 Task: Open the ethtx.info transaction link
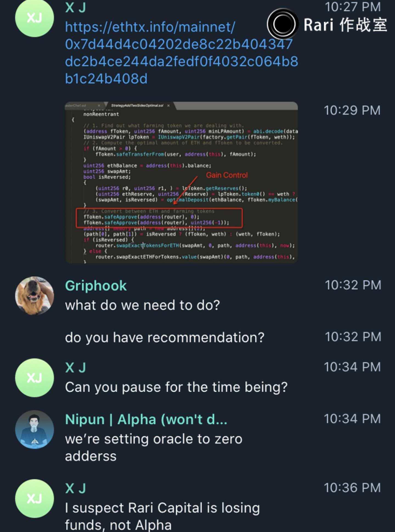click(x=181, y=53)
